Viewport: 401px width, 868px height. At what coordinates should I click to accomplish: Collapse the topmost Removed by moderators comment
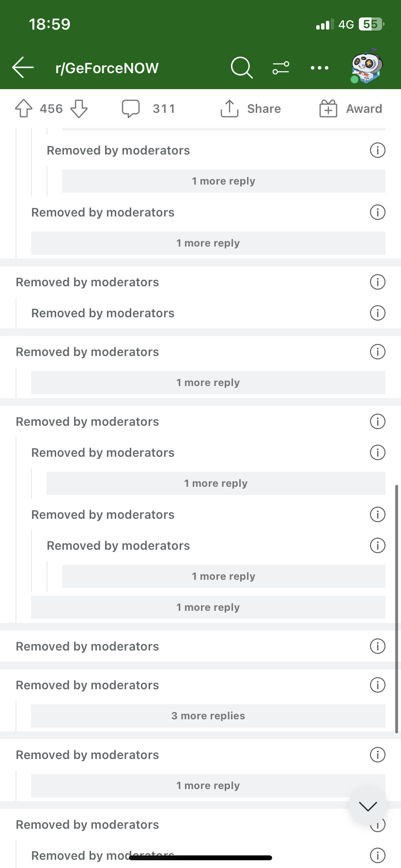point(118,151)
